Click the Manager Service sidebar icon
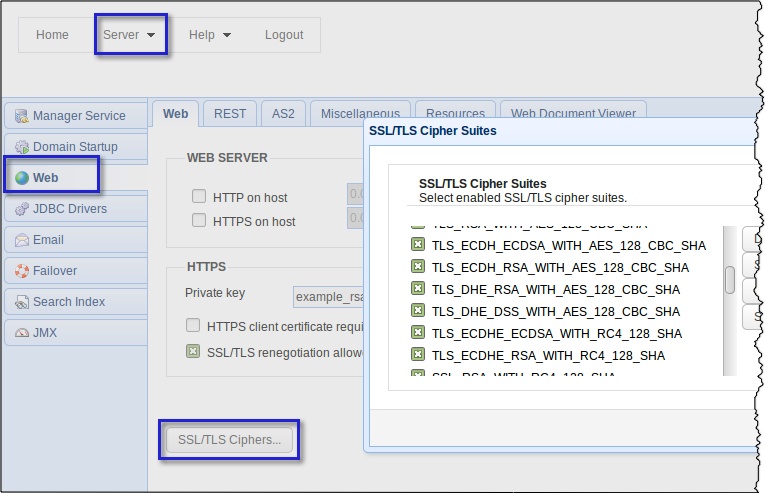Screen dimensions: 765x493 click(x=21, y=116)
